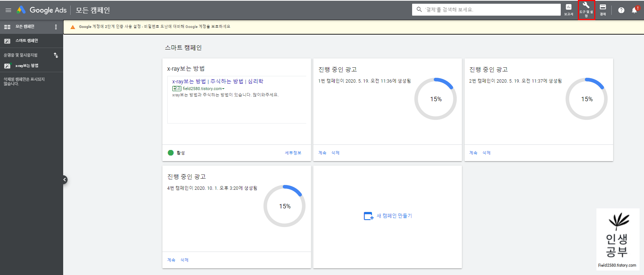Click the x-ray보는 방법 card title
The height and width of the screenshot is (275, 644).
pos(186,68)
